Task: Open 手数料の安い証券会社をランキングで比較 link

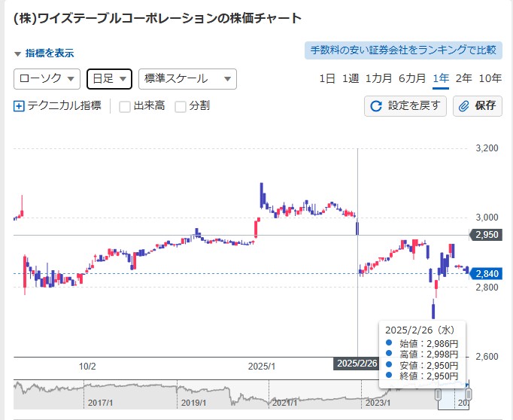Action: coord(403,50)
